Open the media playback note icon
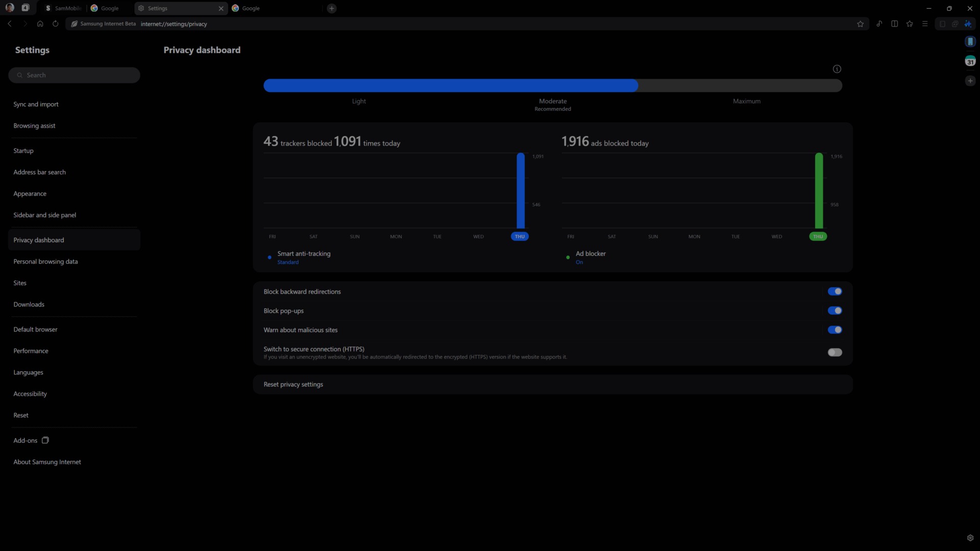Viewport: 980px width, 551px height. [x=879, y=23]
